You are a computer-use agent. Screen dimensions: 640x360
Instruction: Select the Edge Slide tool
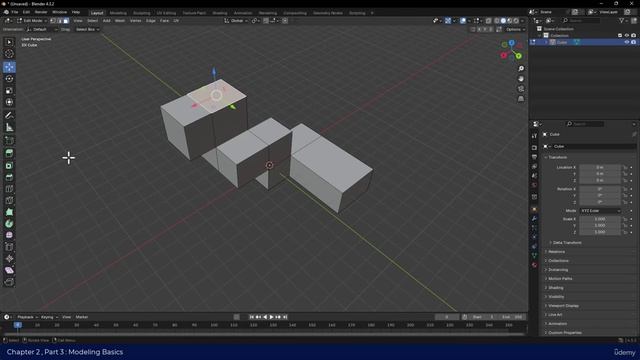click(9, 247)
